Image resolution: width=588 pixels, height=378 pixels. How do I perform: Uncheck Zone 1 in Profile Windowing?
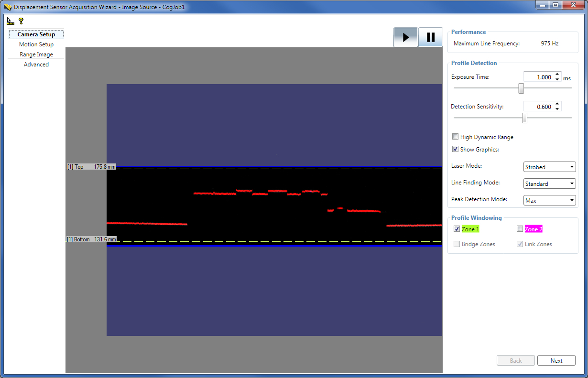coord(457,228)
